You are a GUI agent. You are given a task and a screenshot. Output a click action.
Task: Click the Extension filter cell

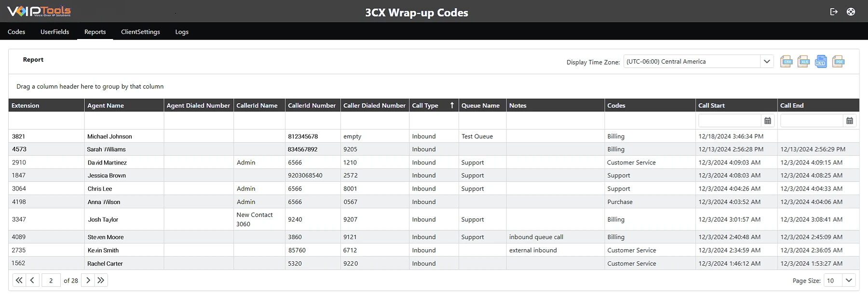[x=46, y=121]
